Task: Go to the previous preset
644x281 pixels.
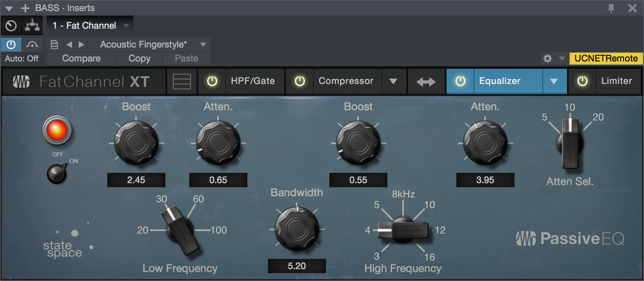Action: [69, 44]
